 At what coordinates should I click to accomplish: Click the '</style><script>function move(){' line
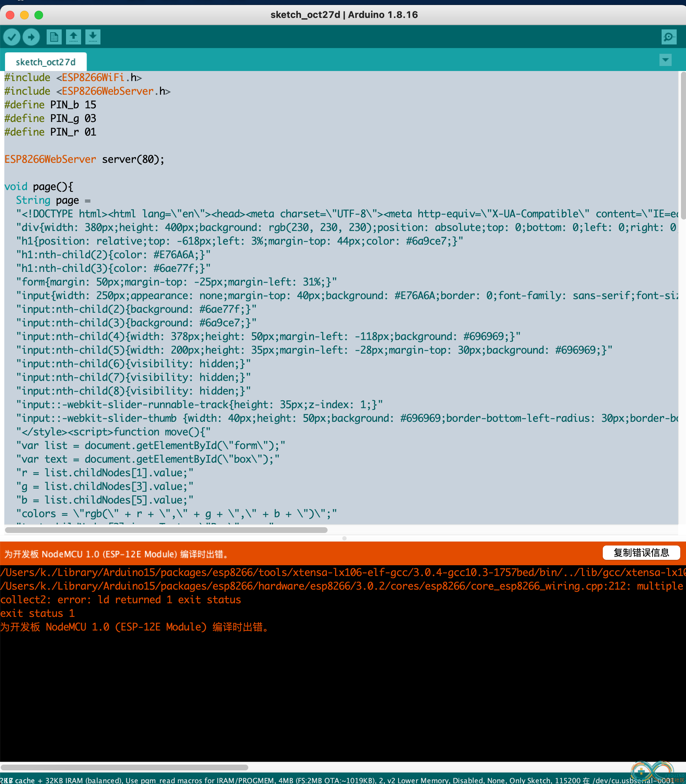(113, 432)
